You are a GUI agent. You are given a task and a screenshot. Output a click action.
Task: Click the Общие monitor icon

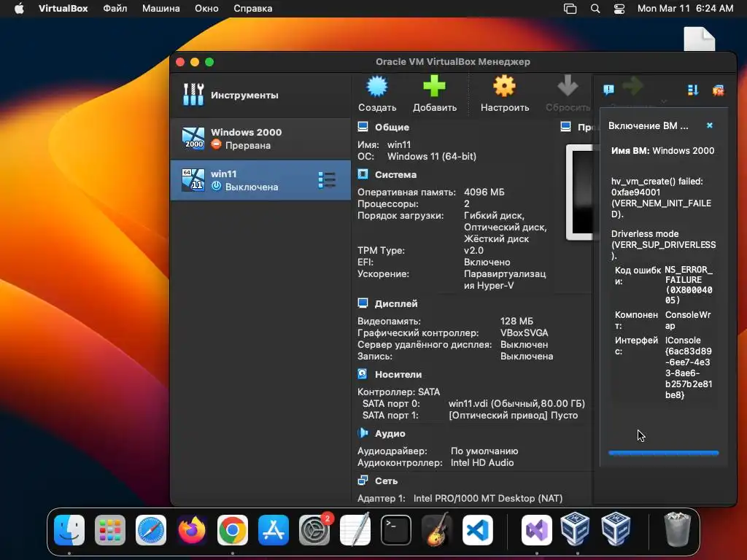pos(363,127)
